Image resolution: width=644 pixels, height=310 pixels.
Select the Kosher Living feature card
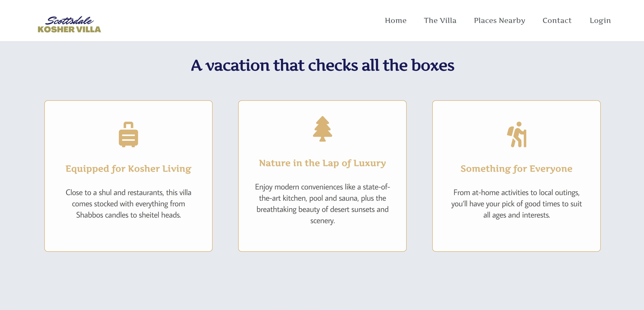tap(129, 176)
